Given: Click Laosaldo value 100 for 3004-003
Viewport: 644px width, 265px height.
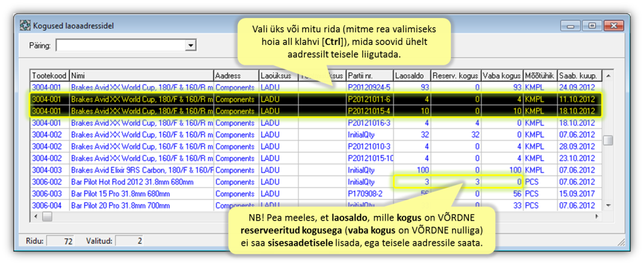Looking at the screenshot, I should tap(411, 170).
